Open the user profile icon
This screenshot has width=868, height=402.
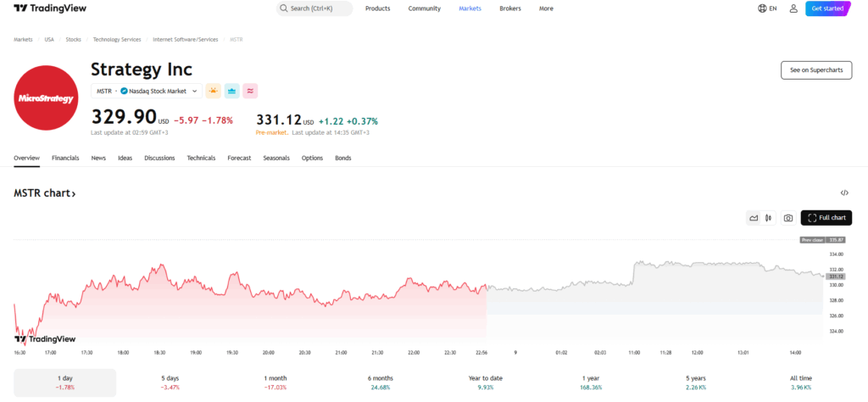(793, 8)
